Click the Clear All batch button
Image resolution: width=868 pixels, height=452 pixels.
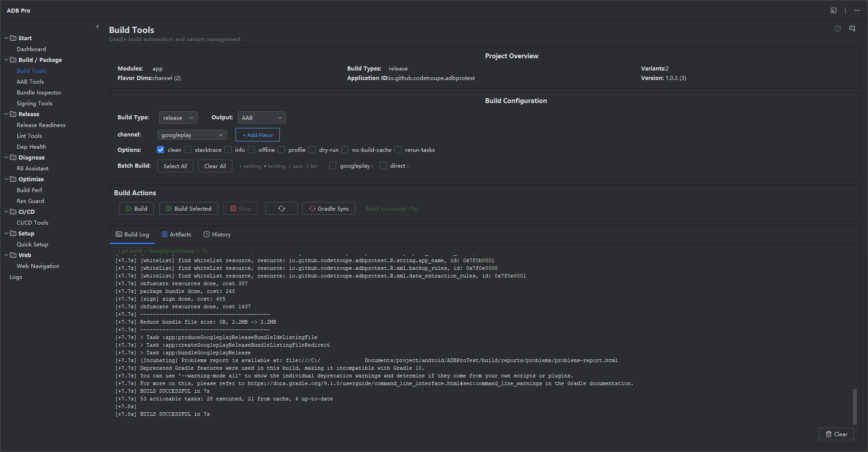215,166
